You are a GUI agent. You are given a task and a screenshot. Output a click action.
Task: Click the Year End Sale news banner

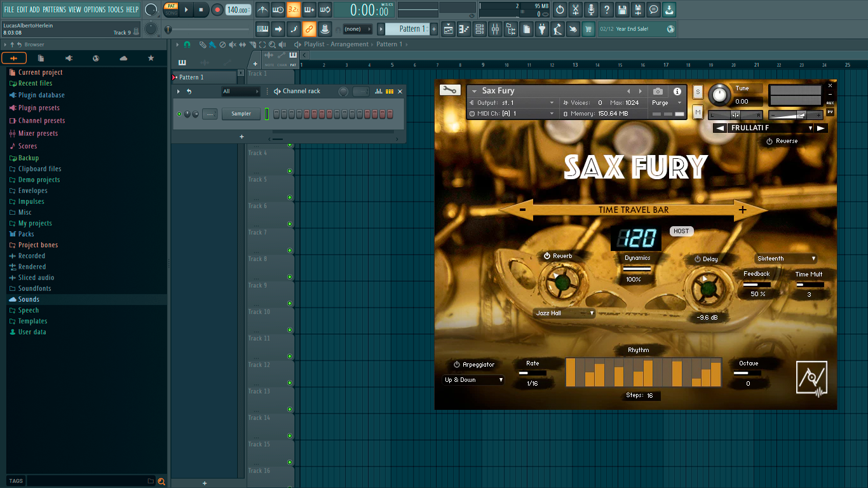coord(637,29)
